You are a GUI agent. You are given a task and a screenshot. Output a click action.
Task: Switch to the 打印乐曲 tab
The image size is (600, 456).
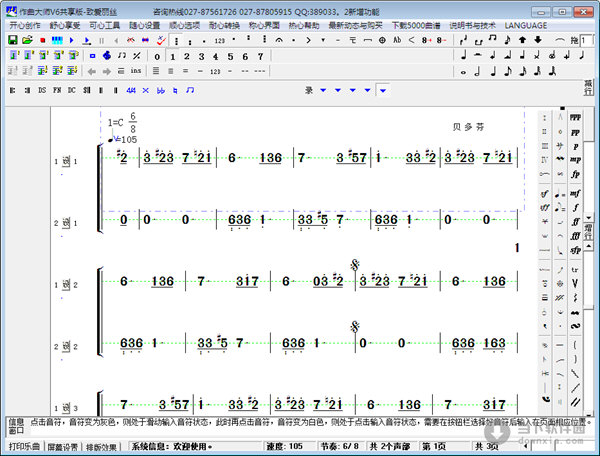(x=25, y=446)
